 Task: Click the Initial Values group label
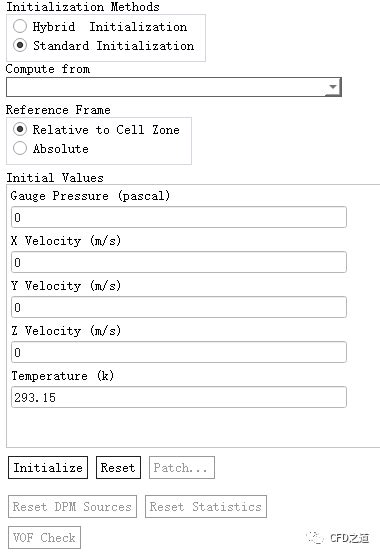[55, 177]
